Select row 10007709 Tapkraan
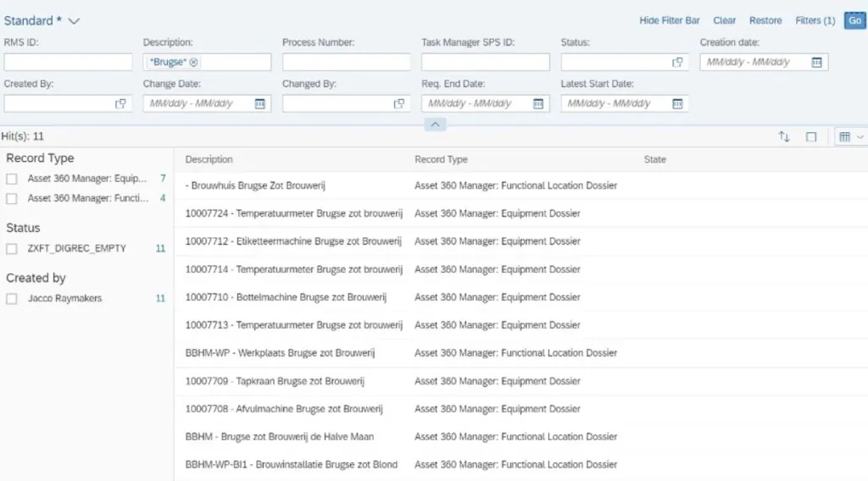The width and height of the screenshot is (868, 481). pyautogui.click(x=521, y=381)
